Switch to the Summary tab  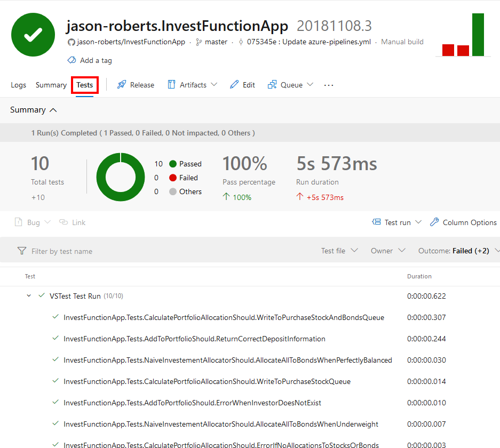click(51, 84)
